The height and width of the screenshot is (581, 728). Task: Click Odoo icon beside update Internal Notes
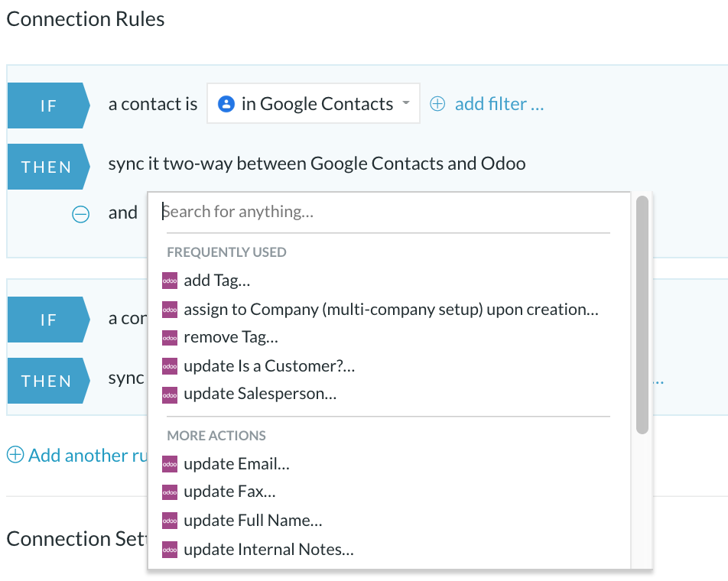point(170,550)
